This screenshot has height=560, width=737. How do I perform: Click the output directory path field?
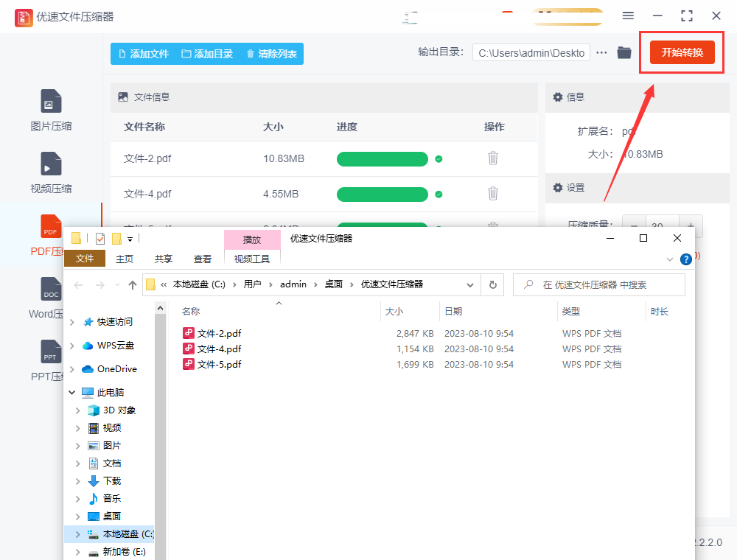point(531,52)
